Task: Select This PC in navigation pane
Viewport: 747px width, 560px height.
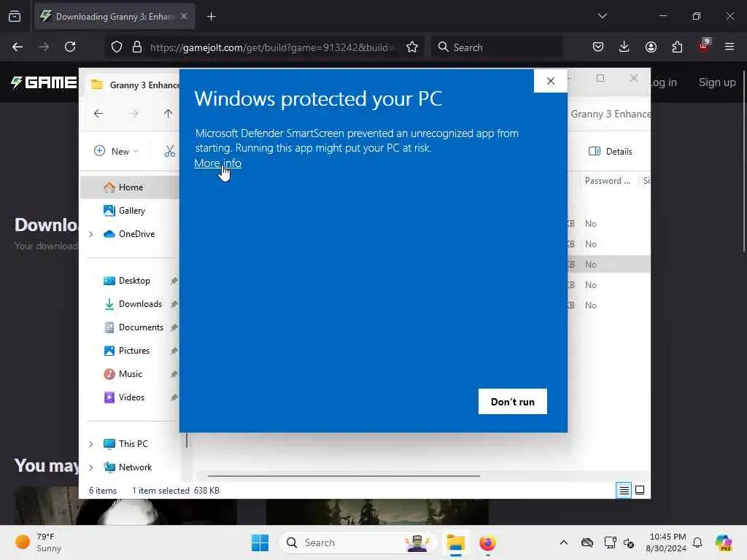Action: (133, 444)
